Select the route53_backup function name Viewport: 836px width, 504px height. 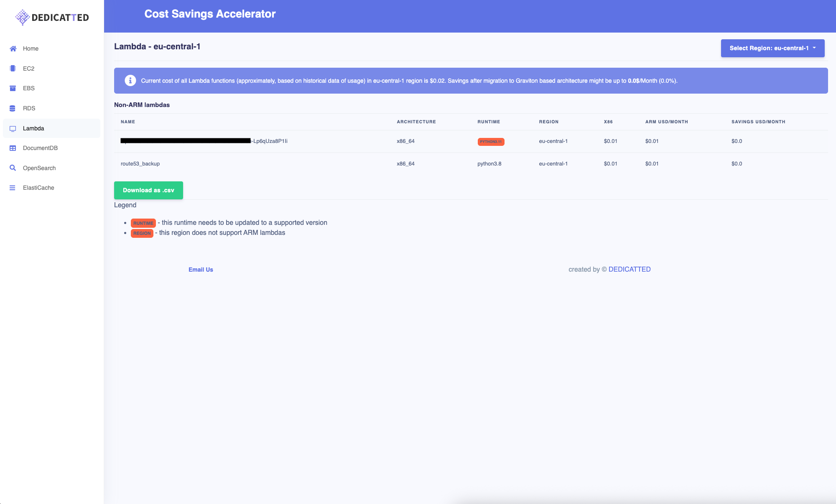140,164
